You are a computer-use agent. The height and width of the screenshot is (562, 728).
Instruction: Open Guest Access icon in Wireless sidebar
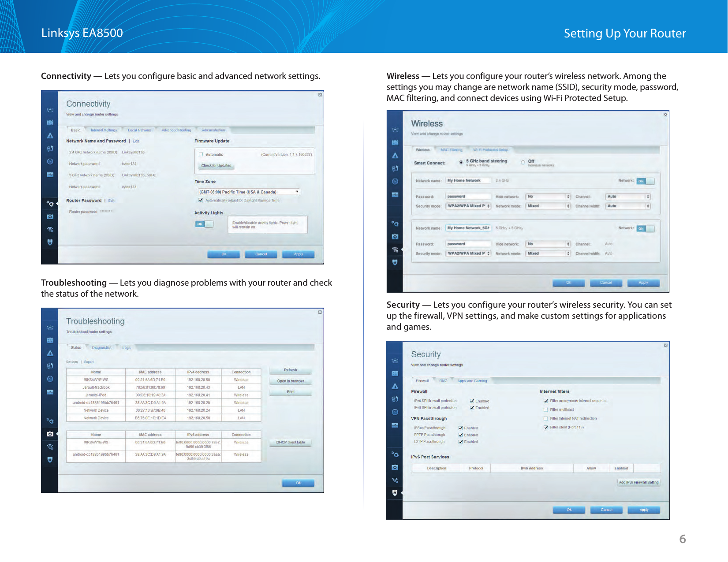coord(395,142)
